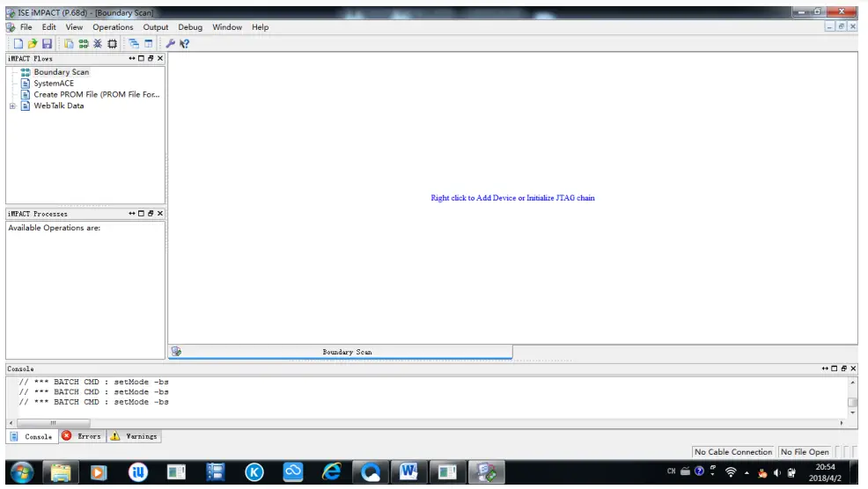Select the Boundary Scan document tab
This screenshot has width=868, height=489.
coord(341,352)
